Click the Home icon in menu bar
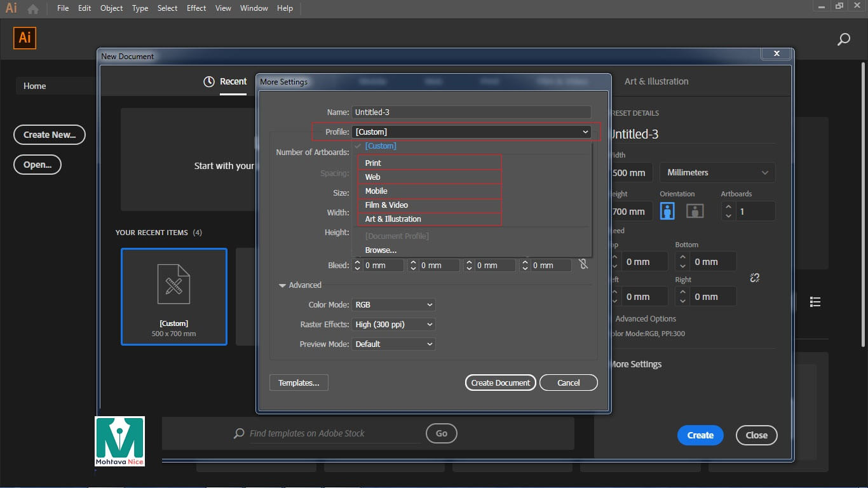The height and width of the screenshot is (488, 868). click(x=32, y=9)
